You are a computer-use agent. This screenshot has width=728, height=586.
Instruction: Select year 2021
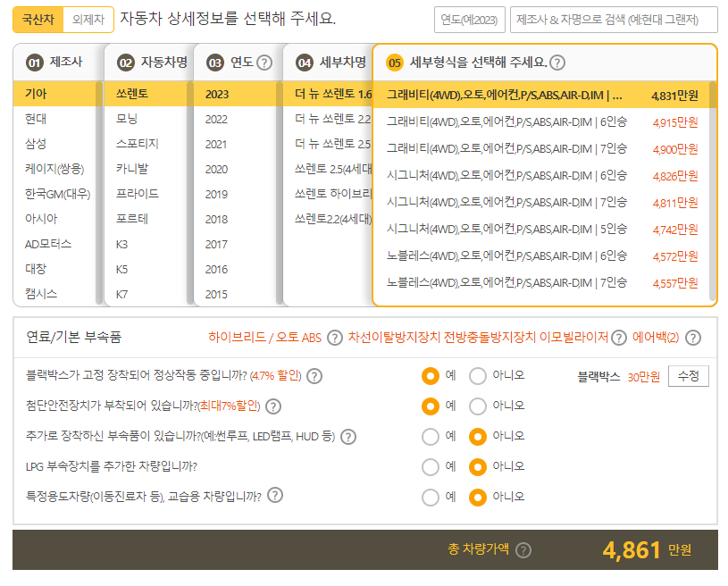tap(234, 144)
